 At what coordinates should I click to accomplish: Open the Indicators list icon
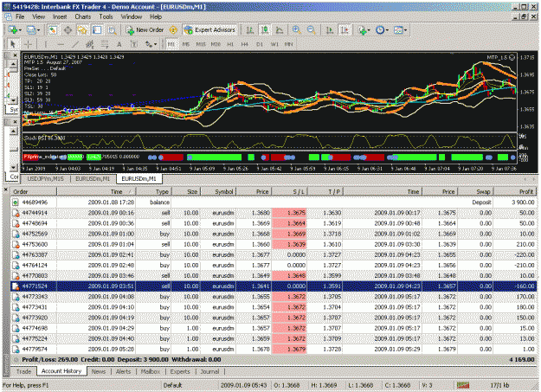pyautogui.click(x=362, y=30)
